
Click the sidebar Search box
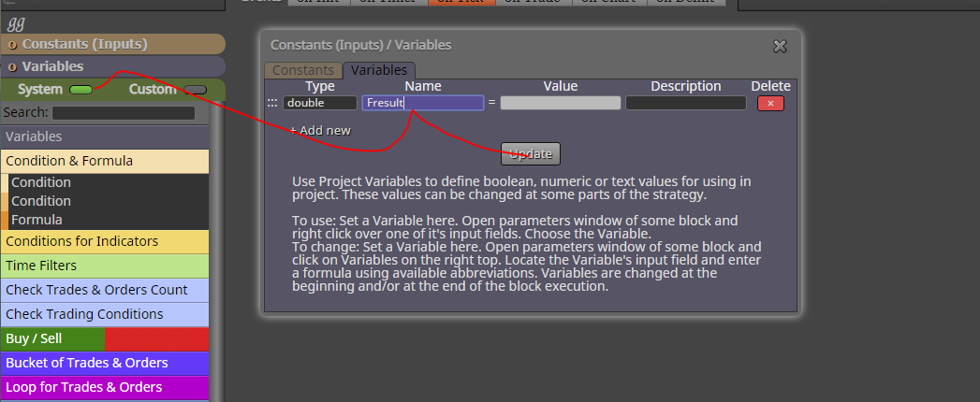[124, 113]
